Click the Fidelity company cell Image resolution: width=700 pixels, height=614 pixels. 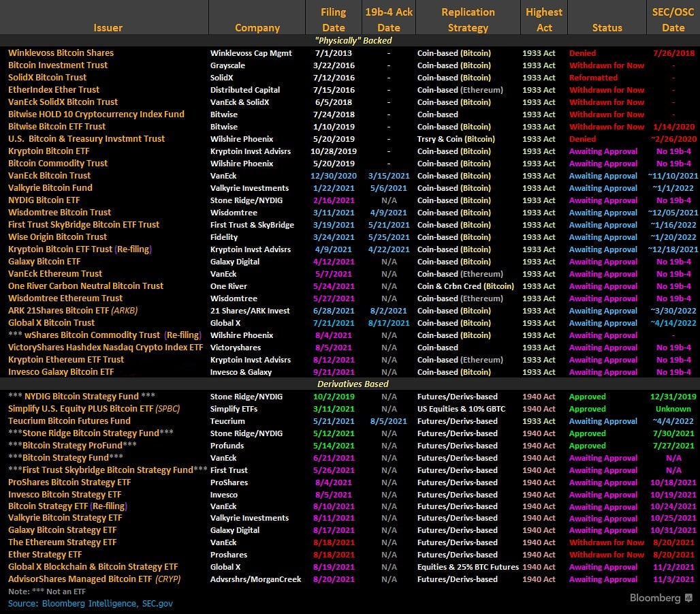pyautogui.click(x=223, y=237)
